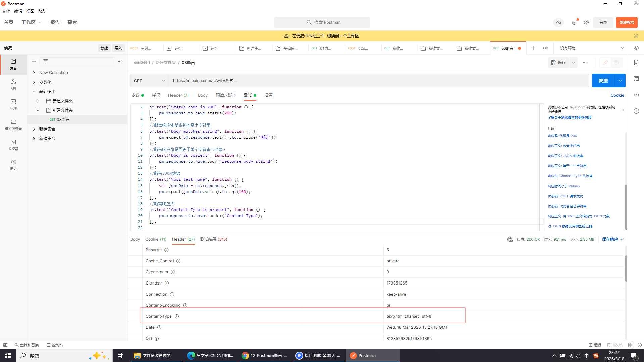Click the plus icon to create new collection
The height and width of the screenshot is (362, 644).
pos(34,61)
